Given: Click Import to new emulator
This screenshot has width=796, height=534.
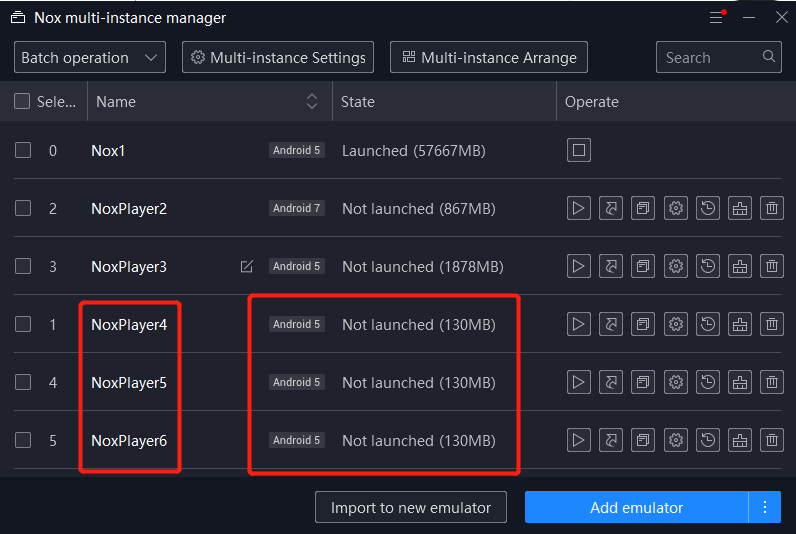Looking at the screenshot, I should [x=411, y=507].
